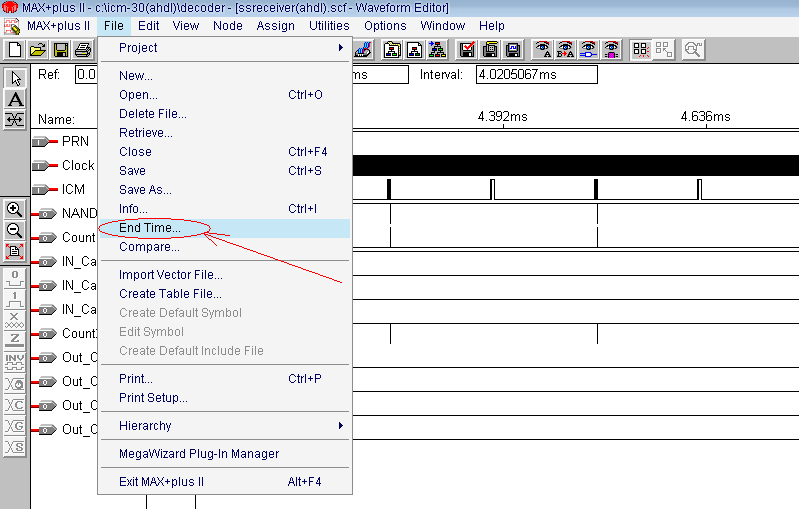Screen dimensions: 799x509
Task: Click the overwrite undefined X button
Action: [14, 320]
